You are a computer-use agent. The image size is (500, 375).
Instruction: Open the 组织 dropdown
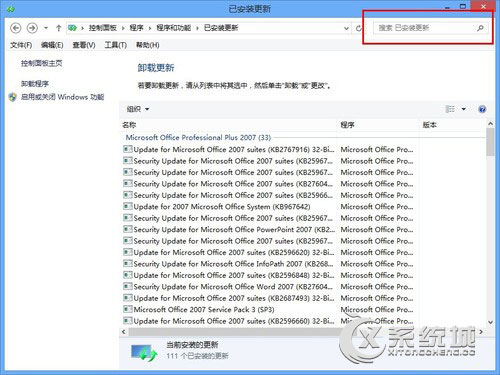tap(138, 109)
